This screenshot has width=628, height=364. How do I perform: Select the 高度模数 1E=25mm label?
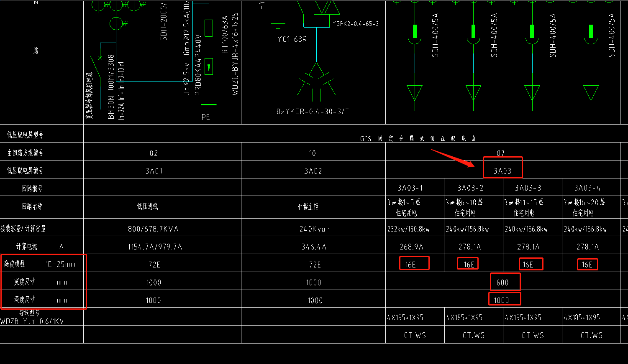[39, 264]
